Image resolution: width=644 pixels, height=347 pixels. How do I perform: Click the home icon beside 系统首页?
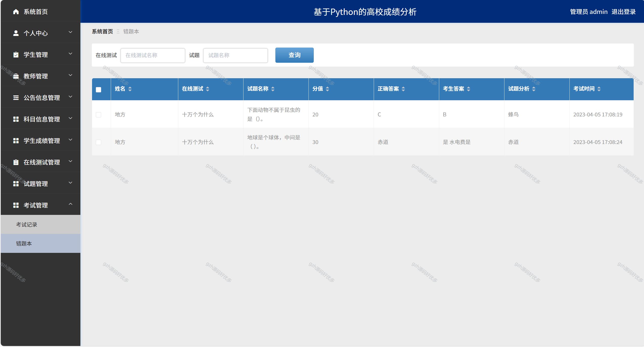click(16, 12)
